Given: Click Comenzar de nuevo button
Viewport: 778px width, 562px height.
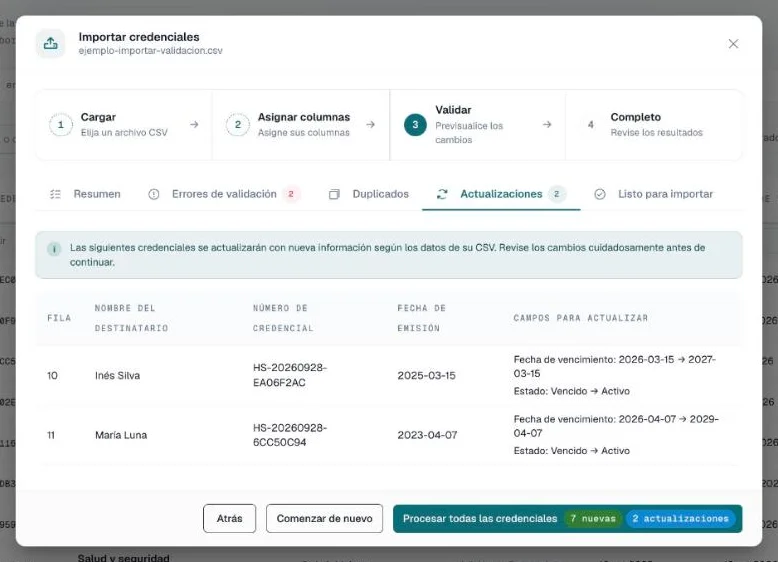Looking at the screenshot, I should [x=324, y=518].
